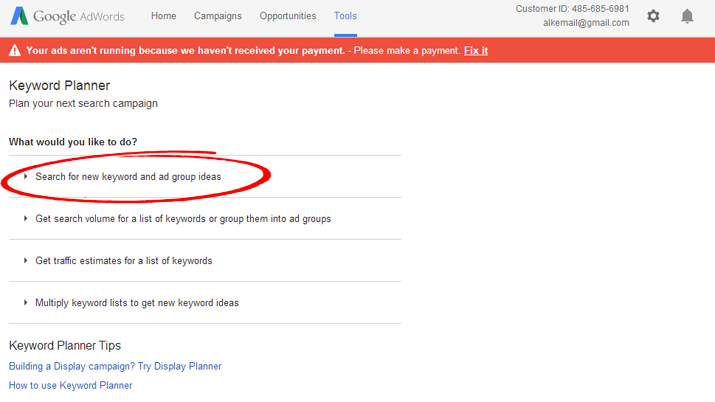Open the notifications bell
The height and width of the screenshot is (402, 715).
687,16
